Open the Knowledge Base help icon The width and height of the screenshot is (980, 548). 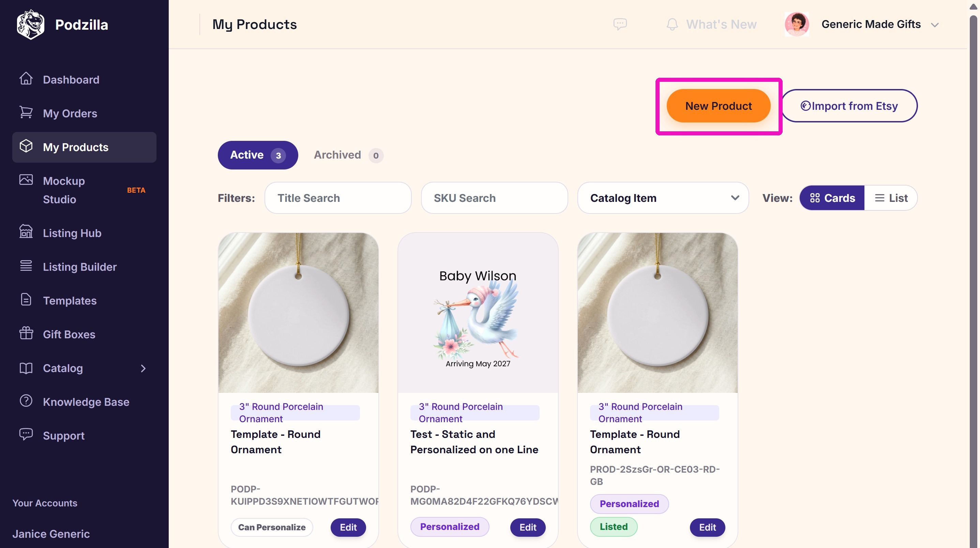[26, 401]
